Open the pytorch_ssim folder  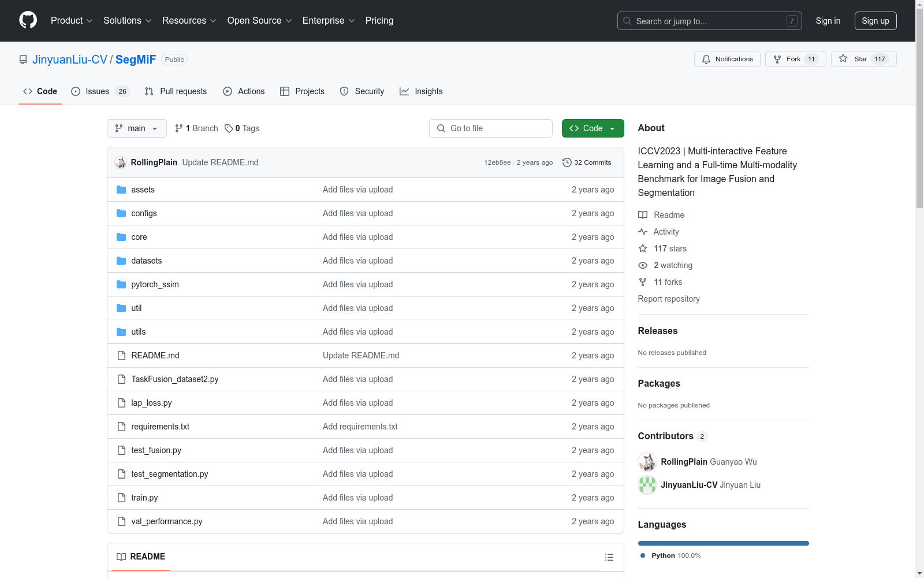tap(155, 284)
